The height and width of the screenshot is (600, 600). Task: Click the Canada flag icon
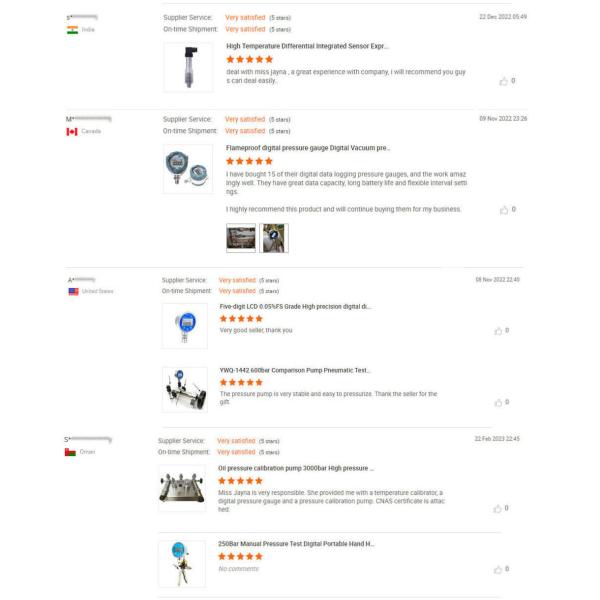[72, 131]
